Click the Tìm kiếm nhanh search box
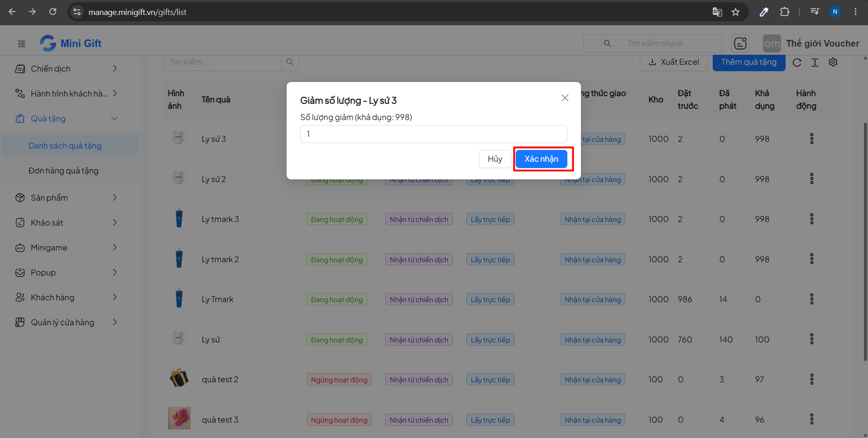Screen dimensions: 868x438 (652, 43)
